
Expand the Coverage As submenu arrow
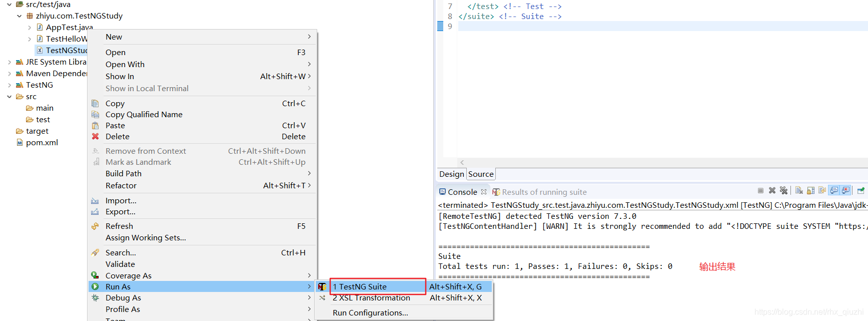click(x=309, y=275)
